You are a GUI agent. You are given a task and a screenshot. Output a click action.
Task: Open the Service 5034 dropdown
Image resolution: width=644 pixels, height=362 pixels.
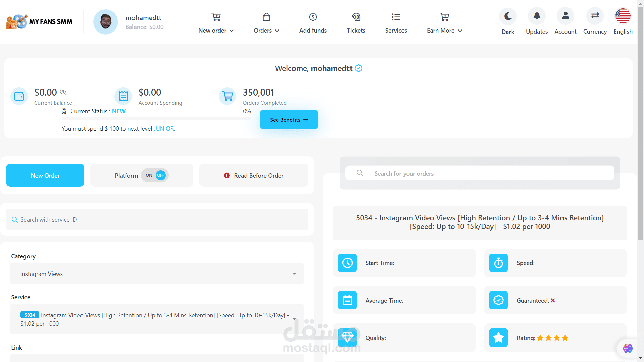coord(157,319)
